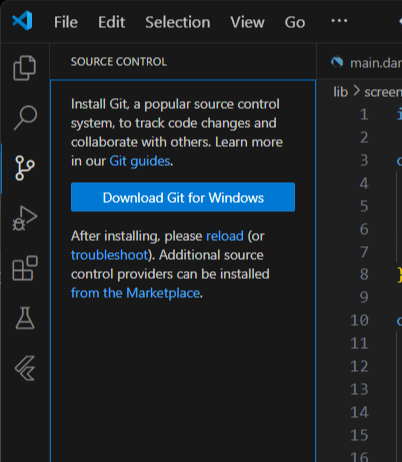Expand the overflow menu ellipsis
This screenshot has height=462, width=402.
339,21
